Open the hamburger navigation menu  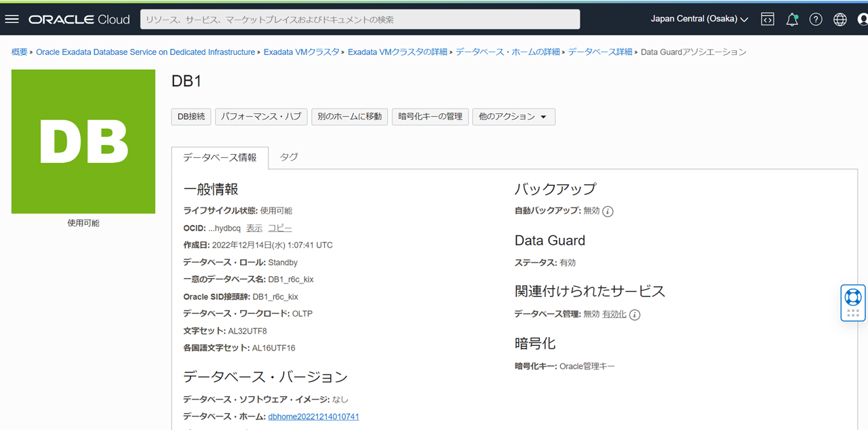tap(12, 19)
